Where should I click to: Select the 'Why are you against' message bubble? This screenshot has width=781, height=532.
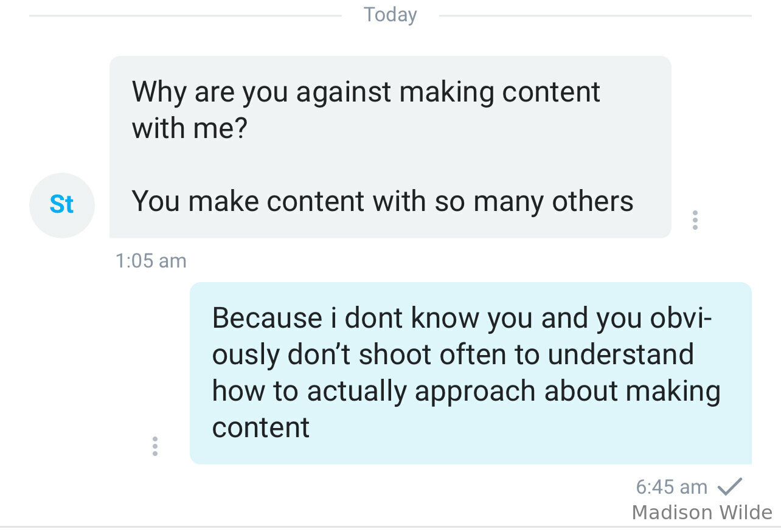[x=390, y=147]
